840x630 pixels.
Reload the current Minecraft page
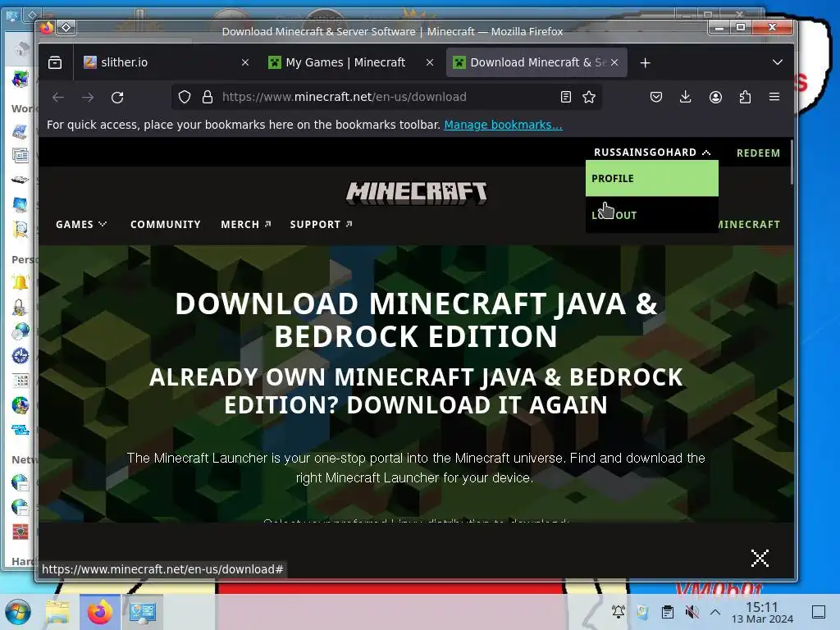pos(117,97)
